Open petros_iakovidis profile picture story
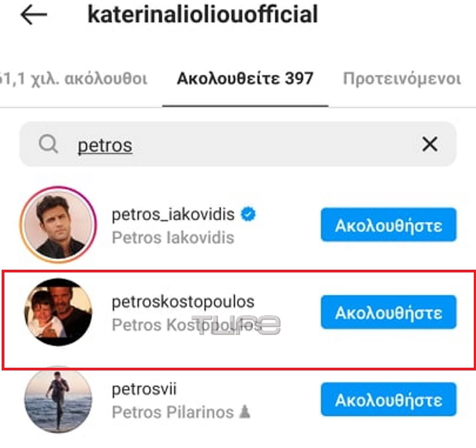476x448 pixels. 58,225
